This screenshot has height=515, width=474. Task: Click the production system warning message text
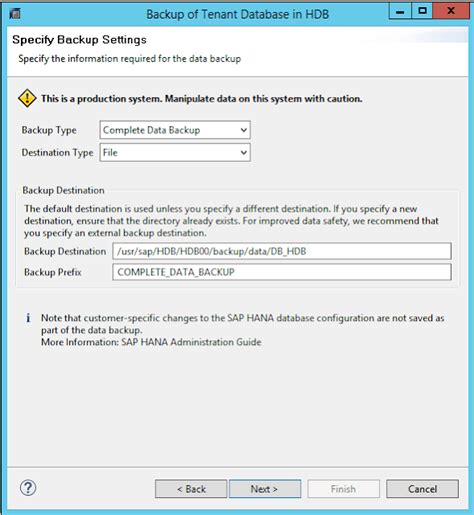pyautogui.click(x=202, y=99)
